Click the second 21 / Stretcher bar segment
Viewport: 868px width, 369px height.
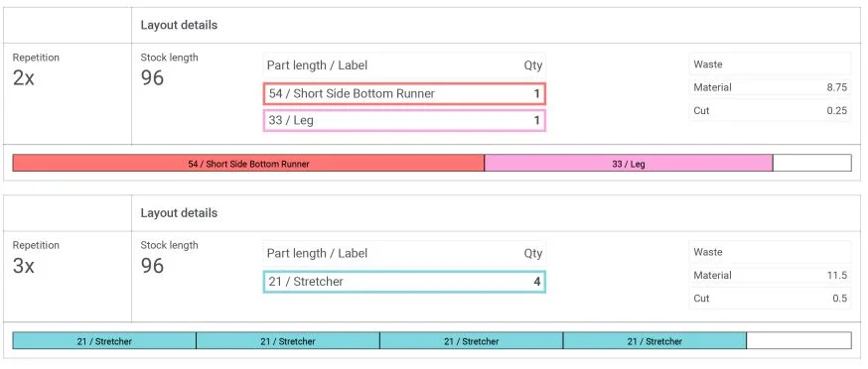[x=288, y=341]
